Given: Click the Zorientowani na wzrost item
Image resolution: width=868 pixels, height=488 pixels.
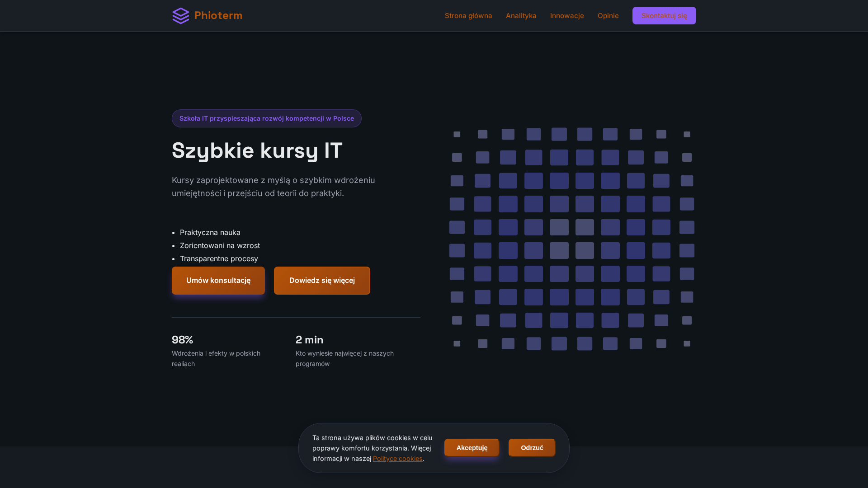Looking at the screenshot, I should click(220, 245).
